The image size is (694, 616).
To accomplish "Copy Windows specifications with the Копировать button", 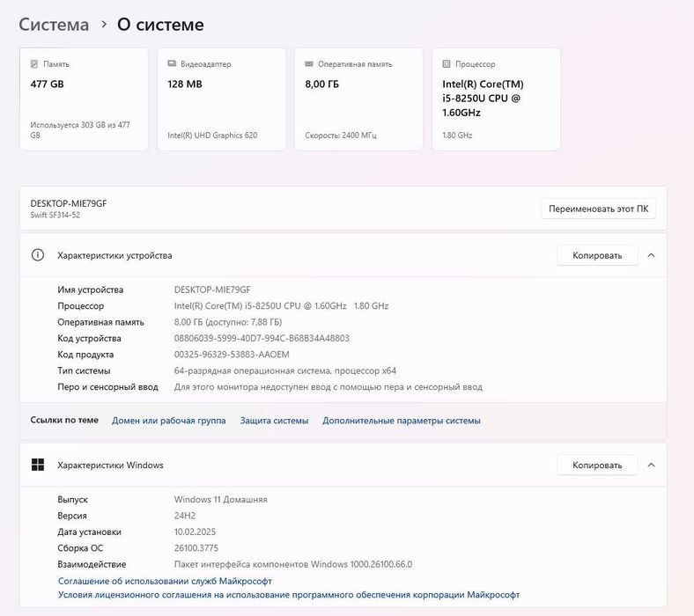I will click(596, 465).
